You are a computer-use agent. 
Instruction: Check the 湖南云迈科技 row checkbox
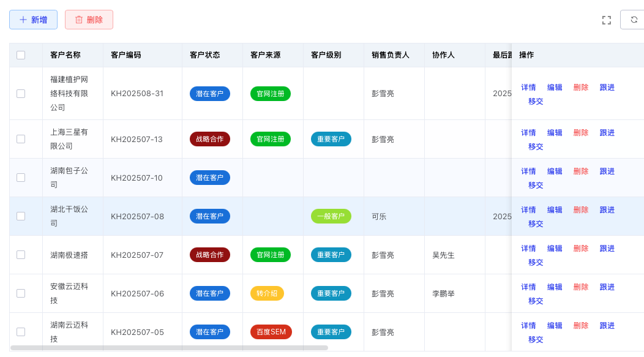click(21, 332)
